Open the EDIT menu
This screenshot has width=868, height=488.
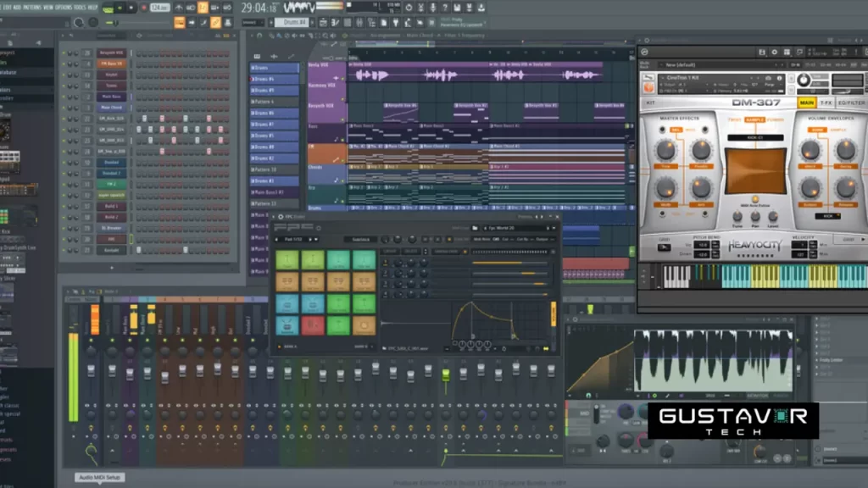click(7, 8)
